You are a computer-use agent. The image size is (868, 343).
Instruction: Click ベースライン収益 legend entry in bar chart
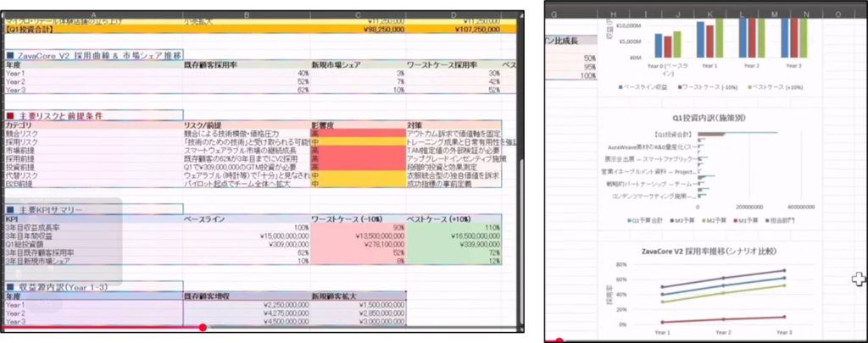coord(651,87)
